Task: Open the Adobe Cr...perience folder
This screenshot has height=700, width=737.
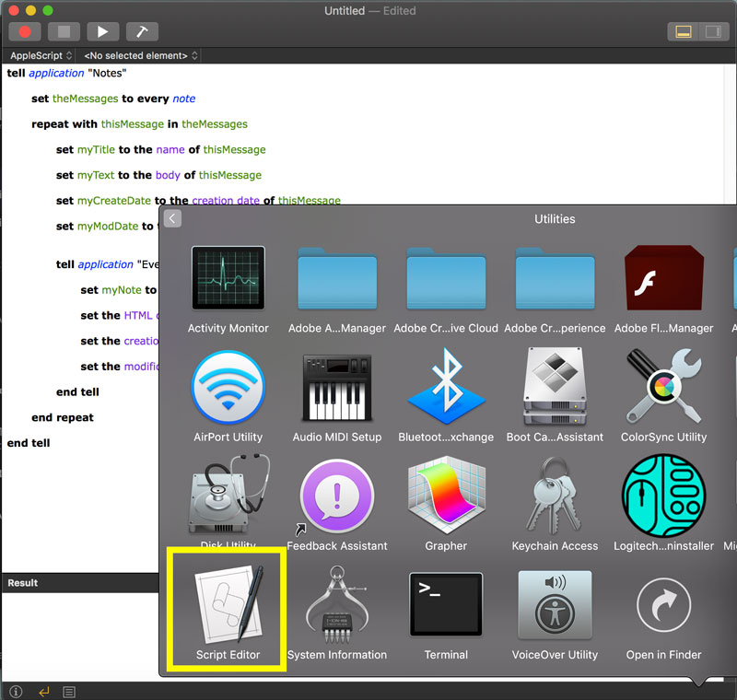Action: pos(555,289)
